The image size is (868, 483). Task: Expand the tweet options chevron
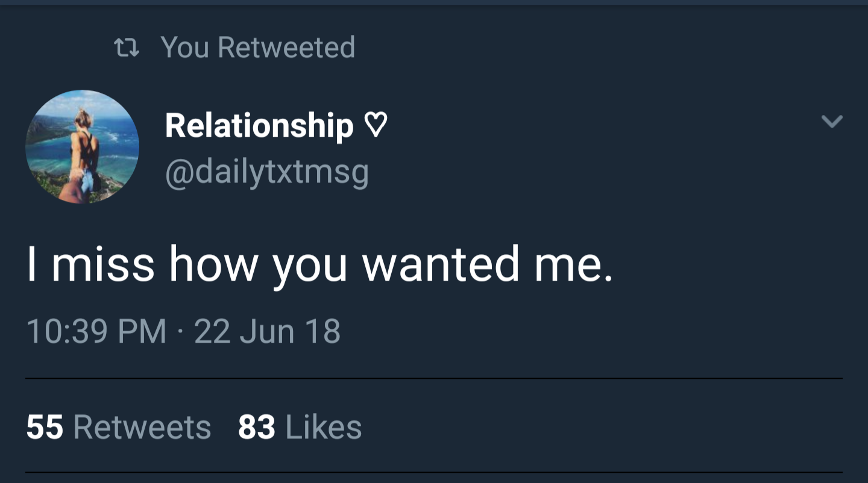[832, 122]
